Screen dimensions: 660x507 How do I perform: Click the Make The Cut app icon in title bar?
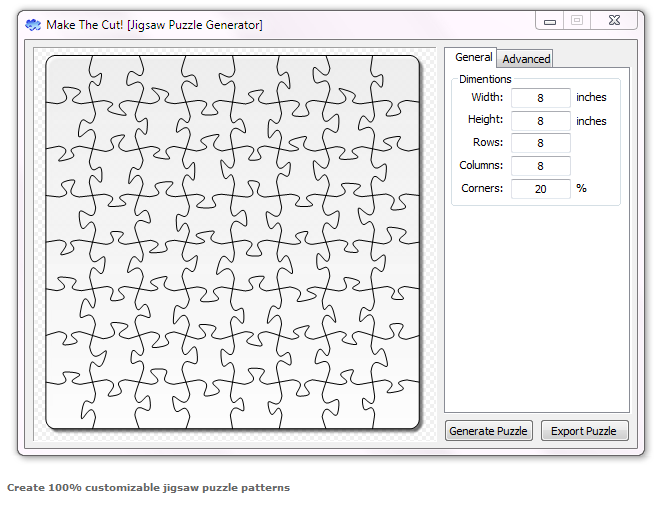pyautogui.click(x=33, y=24)
